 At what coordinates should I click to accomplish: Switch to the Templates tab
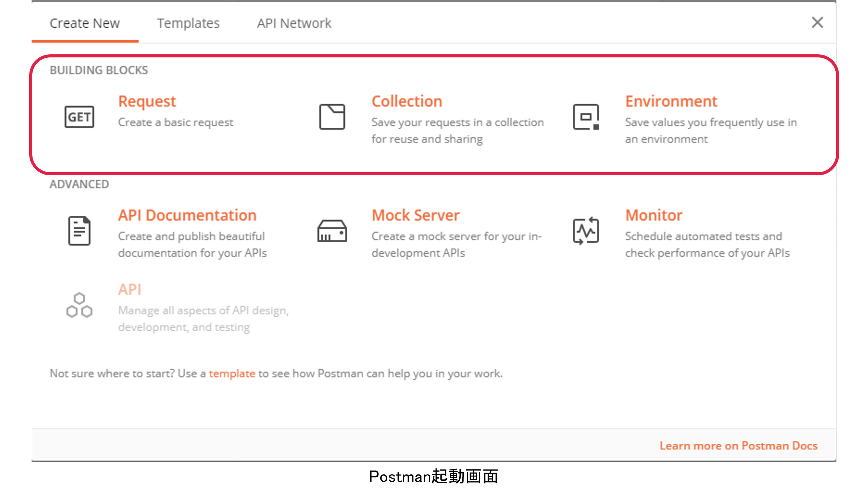click(188, 23)
